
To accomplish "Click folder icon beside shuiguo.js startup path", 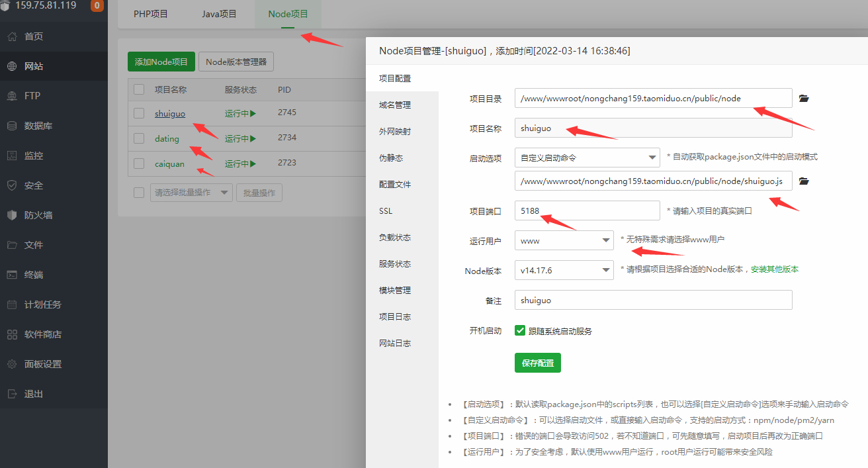I will point(804,181).
